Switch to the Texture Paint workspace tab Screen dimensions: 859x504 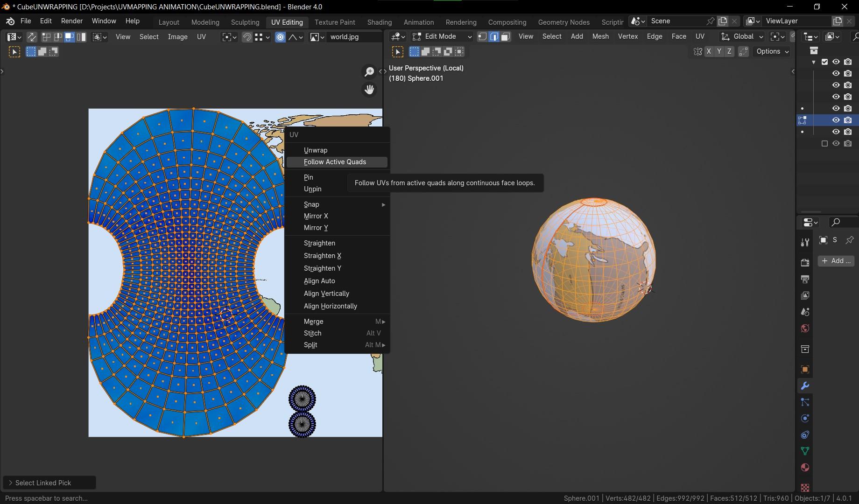335,22
